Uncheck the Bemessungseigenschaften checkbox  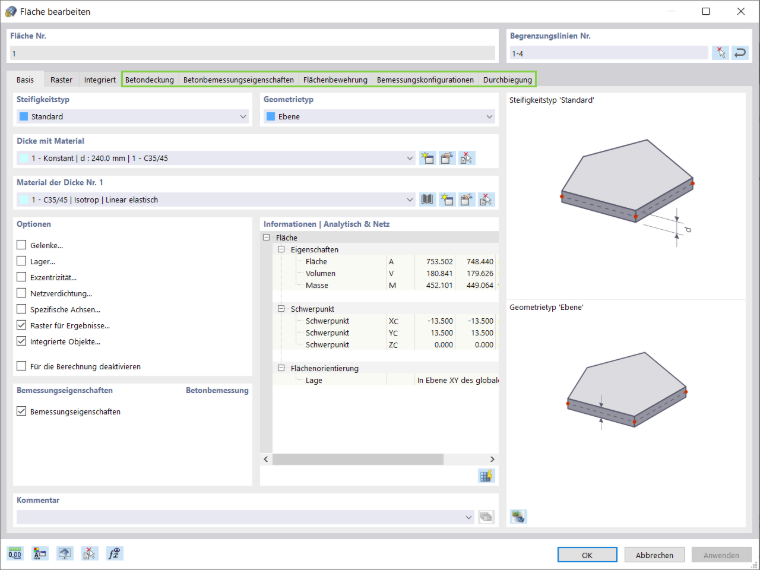point(21,411)
